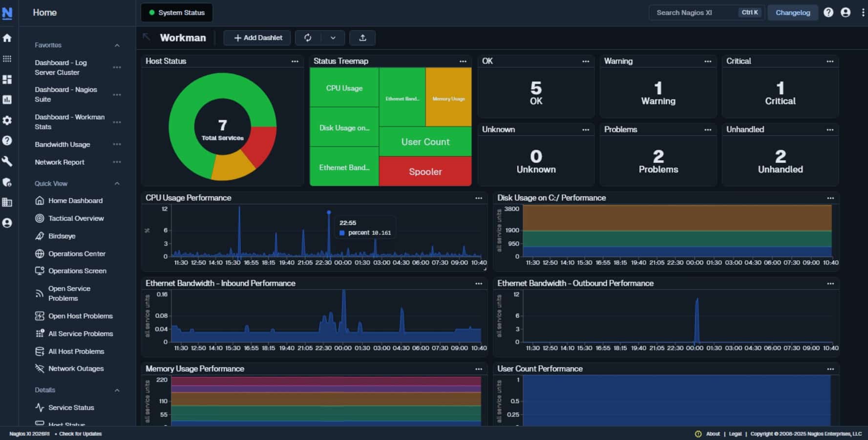Collapse the Favorites section
This screenshot has height=440, width=868.
[117, 45]
